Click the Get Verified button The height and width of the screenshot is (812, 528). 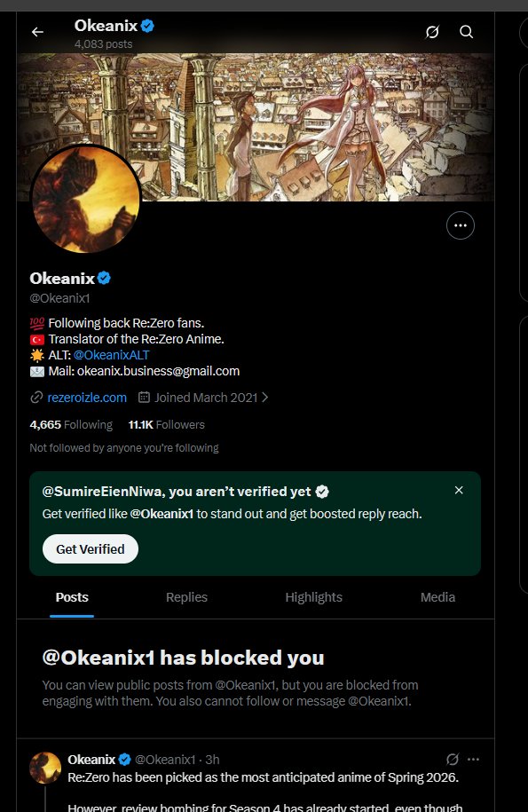[x=91, y=549]
